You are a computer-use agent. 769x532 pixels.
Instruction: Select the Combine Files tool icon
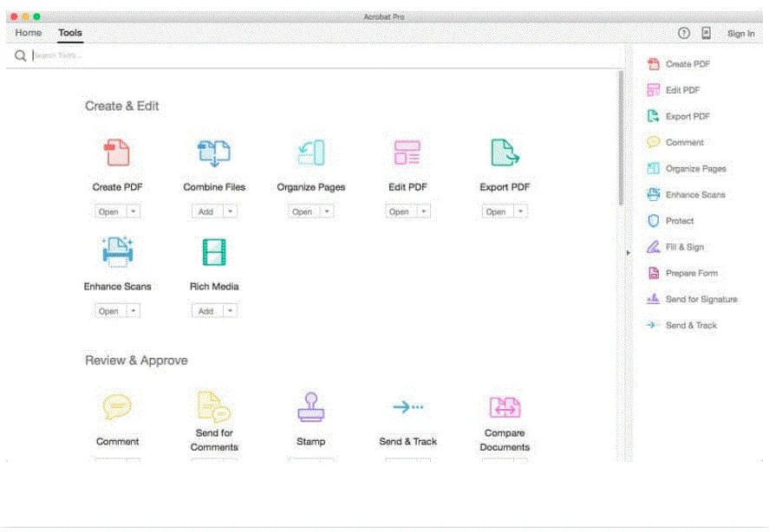pos(214,153)
